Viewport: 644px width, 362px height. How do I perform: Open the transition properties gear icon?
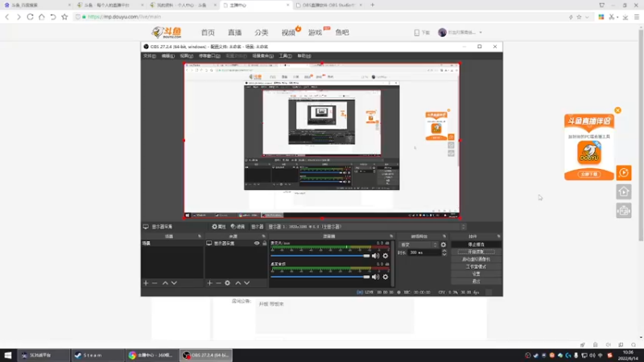[x=444, y=245]
